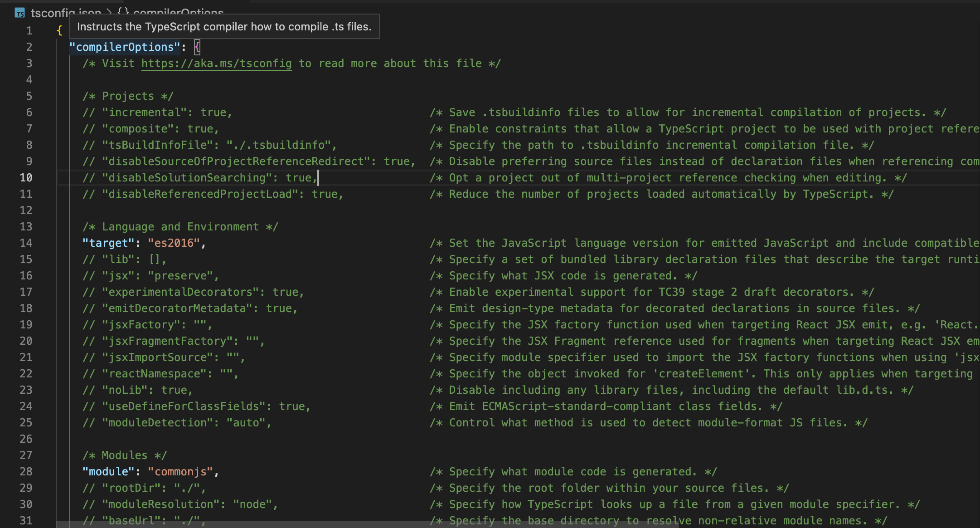The height and width of the screenshot is (528, 980).
Task: Click the "module" key on line 28
Action: coord(108,472)
